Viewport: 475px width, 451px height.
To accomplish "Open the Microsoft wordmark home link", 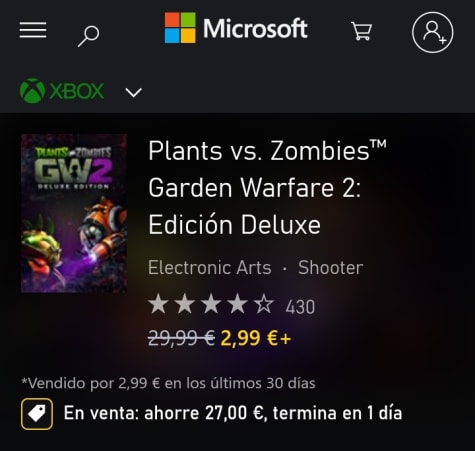I will [255, 29].
